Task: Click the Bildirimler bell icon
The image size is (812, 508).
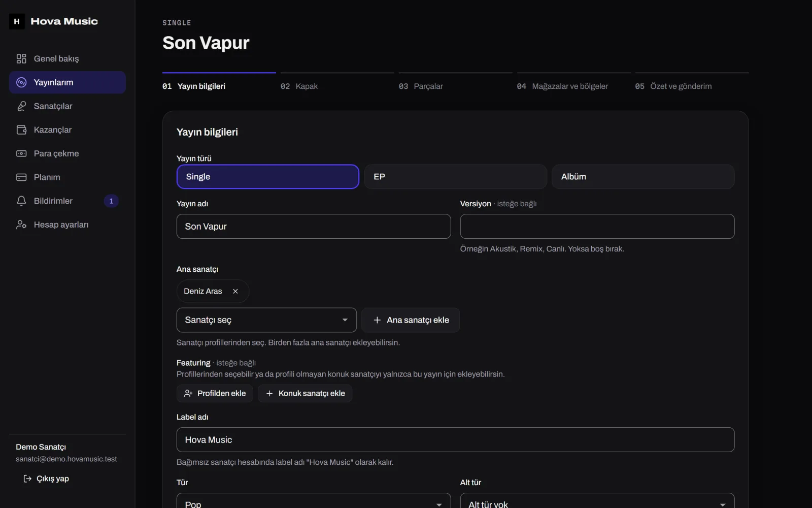Action: 21,201
